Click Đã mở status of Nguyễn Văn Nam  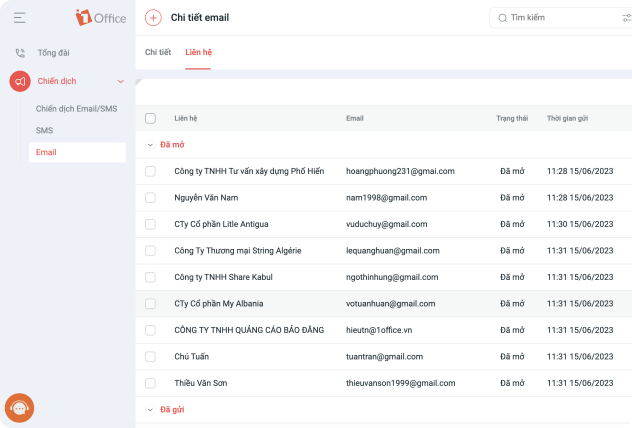[512, 198]
